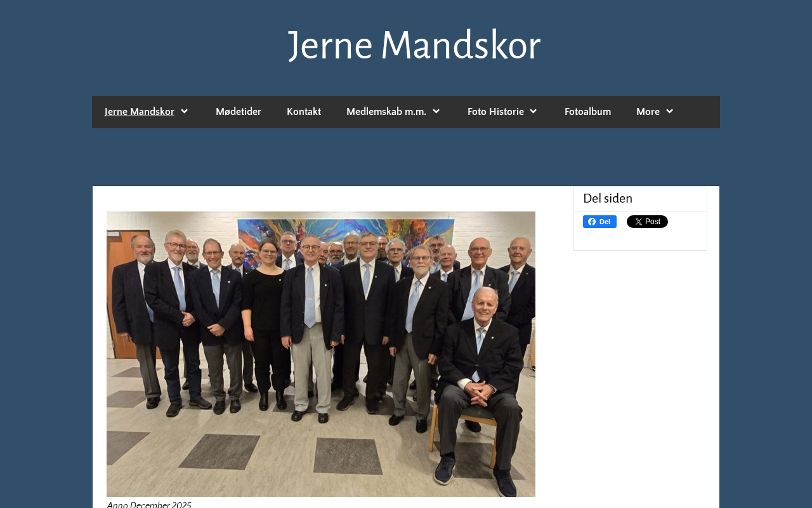The height and width of the screenshot is (508, 812).
Task: Click the X Post share button
Action: tap(647, 222)
